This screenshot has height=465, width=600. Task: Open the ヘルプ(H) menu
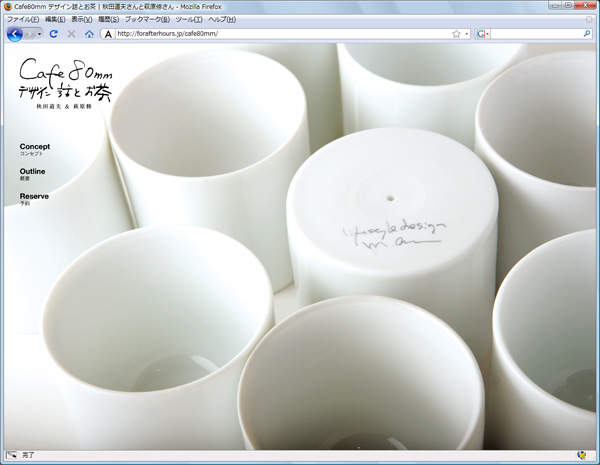222,20
